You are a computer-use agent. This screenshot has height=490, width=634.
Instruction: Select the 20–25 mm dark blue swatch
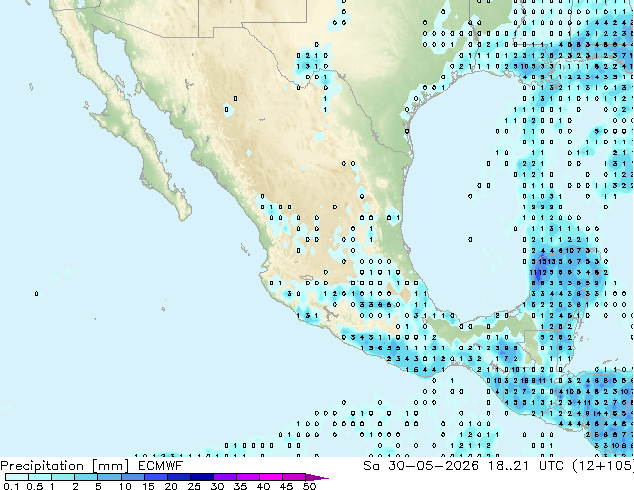point(179,477)
